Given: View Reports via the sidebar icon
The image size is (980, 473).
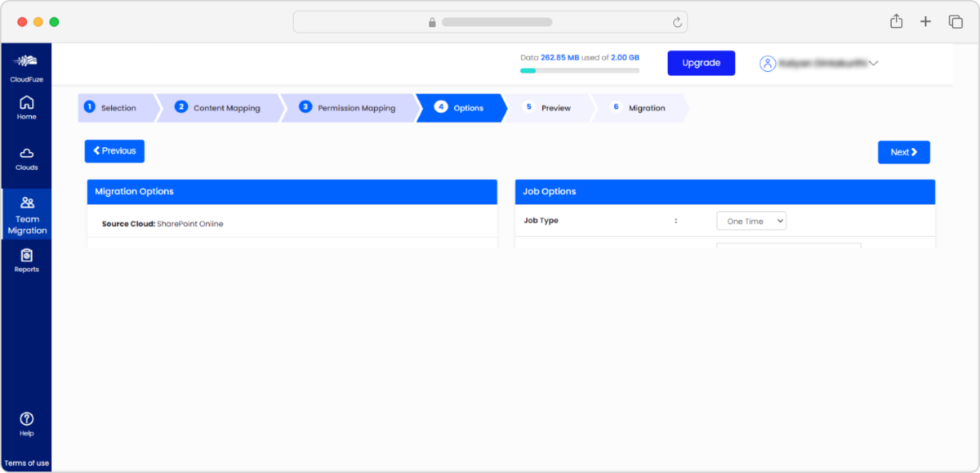Looking at the screenshot, I should [x=26, y=260].
